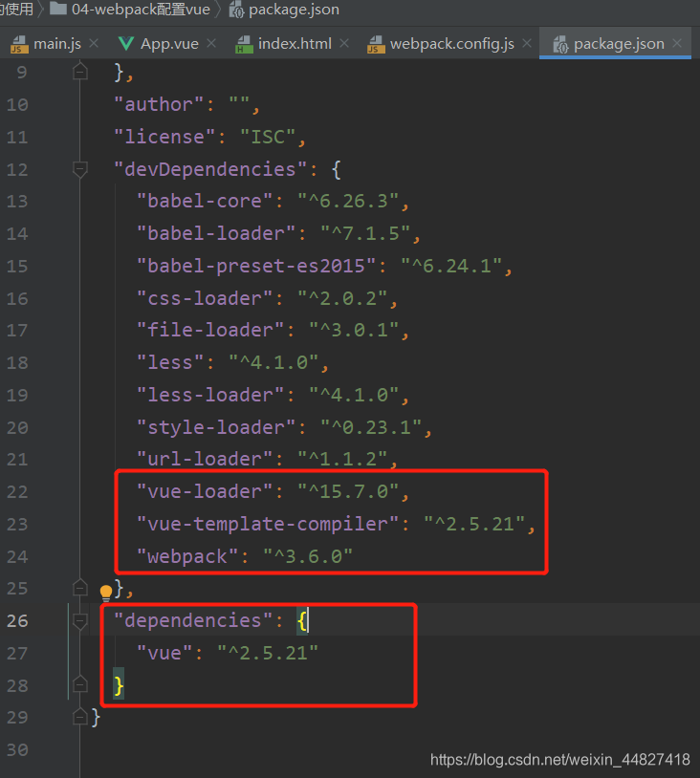This screenshot has height=778, width=700.
Task: Click the folder icon in breadcrumb
Action: (58, 9)
